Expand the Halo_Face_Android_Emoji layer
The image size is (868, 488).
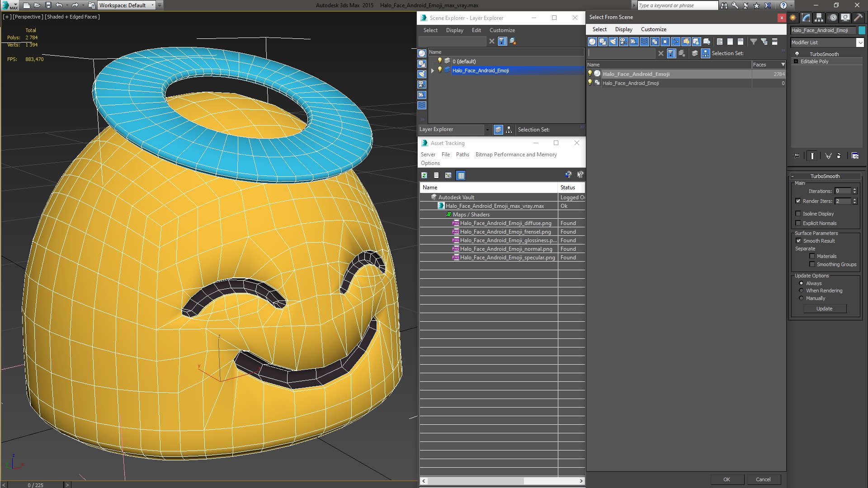click(x=432, y=70)
